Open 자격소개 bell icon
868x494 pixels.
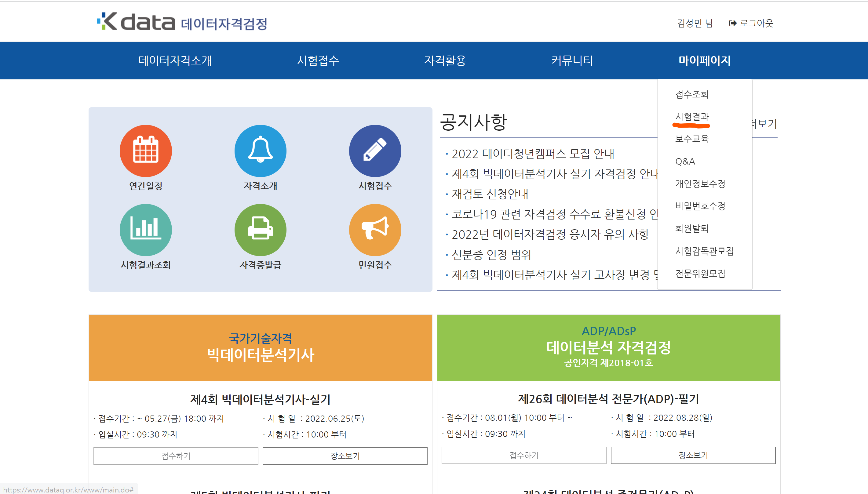(x=260, y=151)
